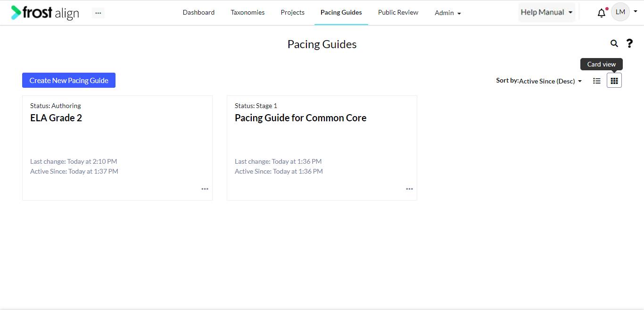
Task: Click the frost align logo
Action: tap(45, 13)
